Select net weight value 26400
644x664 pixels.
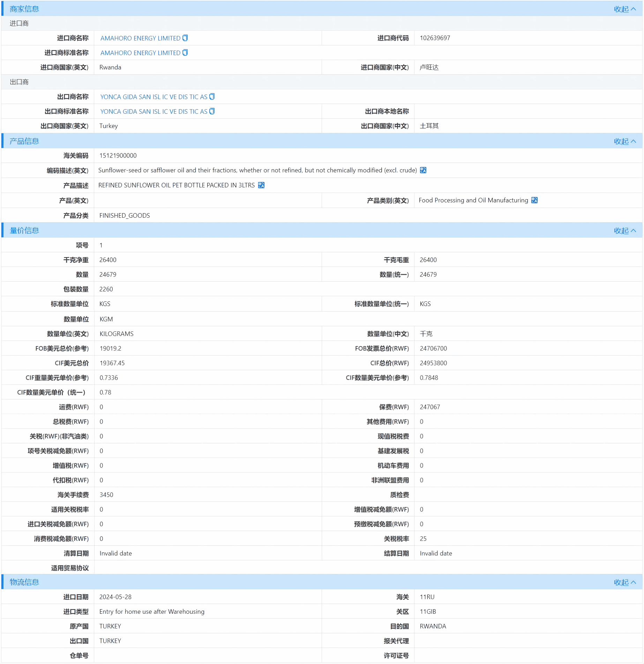coord(108,260)
